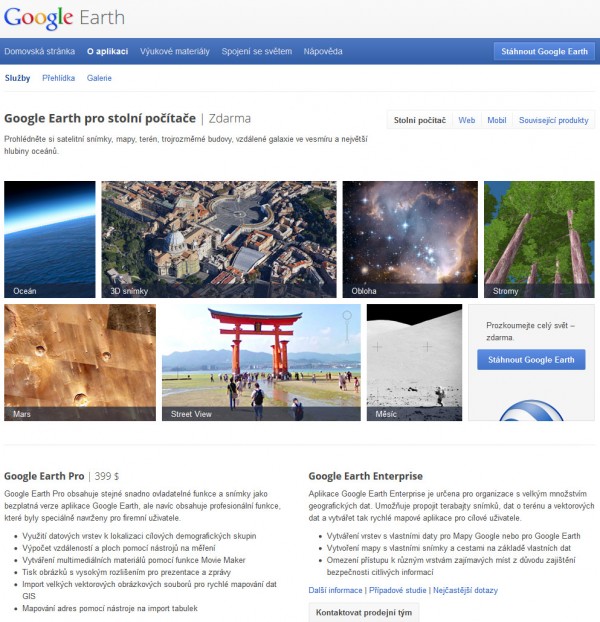Click bullet Mapování adres pomocí nástroje
Image resolution: width=600 pixels, height=622 pixels.
110,608
